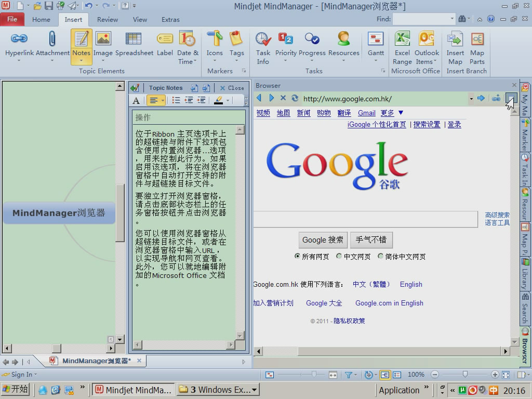This screenshot has width=532, height=399.
Task: Click the highlight color swatch in Topic Notes
Action: coord(219,100)
